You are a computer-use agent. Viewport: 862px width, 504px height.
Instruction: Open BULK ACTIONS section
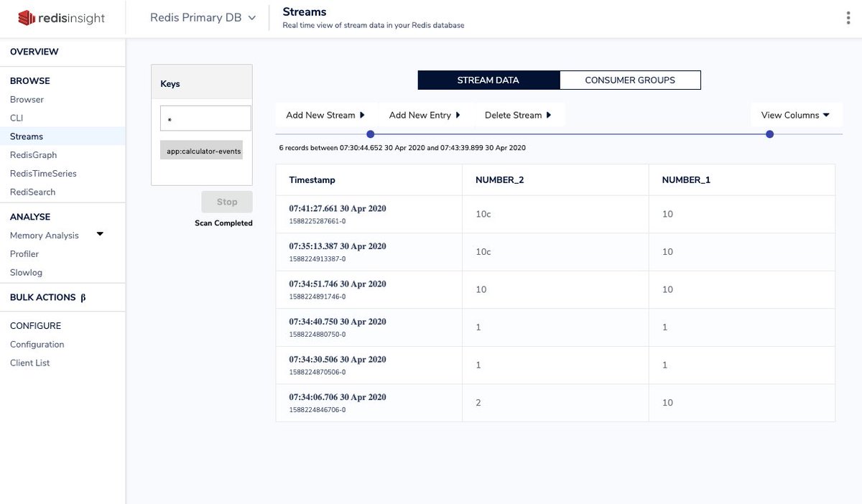47,297
